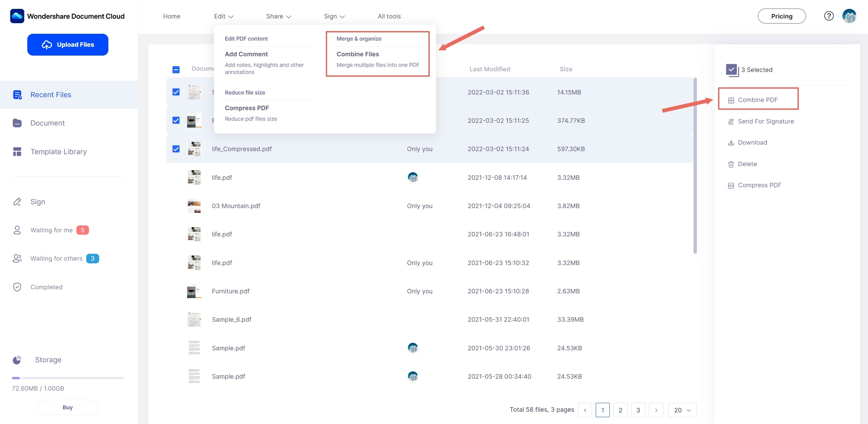
Task: Uncheck the 374.77KB file row checkbox
Action: pyautogui.click(x=176, y=120)
